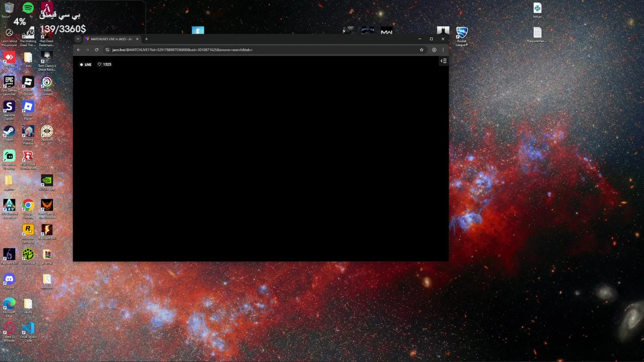Screen dimensions: 644x362
Task: Open Tom Clancy's The Division icon
Action: click(47, 209)
